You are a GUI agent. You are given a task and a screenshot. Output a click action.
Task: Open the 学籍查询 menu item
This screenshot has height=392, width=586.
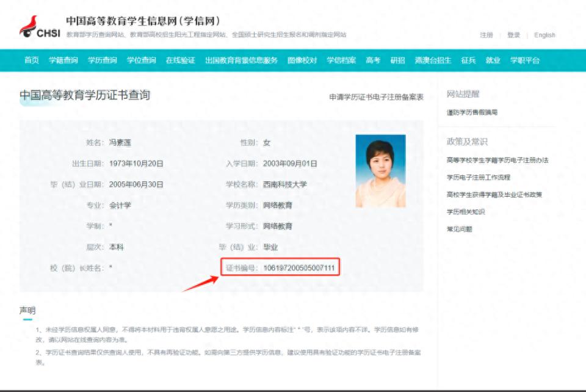coord(63,60)
